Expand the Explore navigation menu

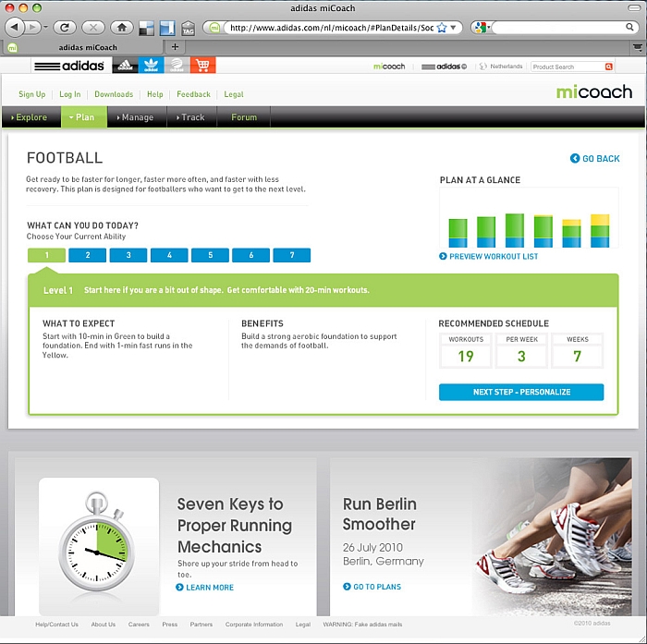31,117
